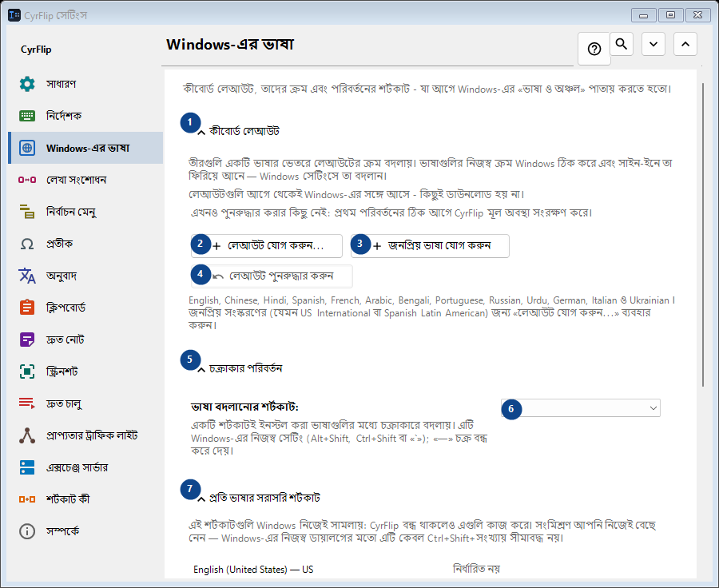Click the শর্টকাট কী icon
The width and height of the screenshot is (719, 588).
[27, 499]
